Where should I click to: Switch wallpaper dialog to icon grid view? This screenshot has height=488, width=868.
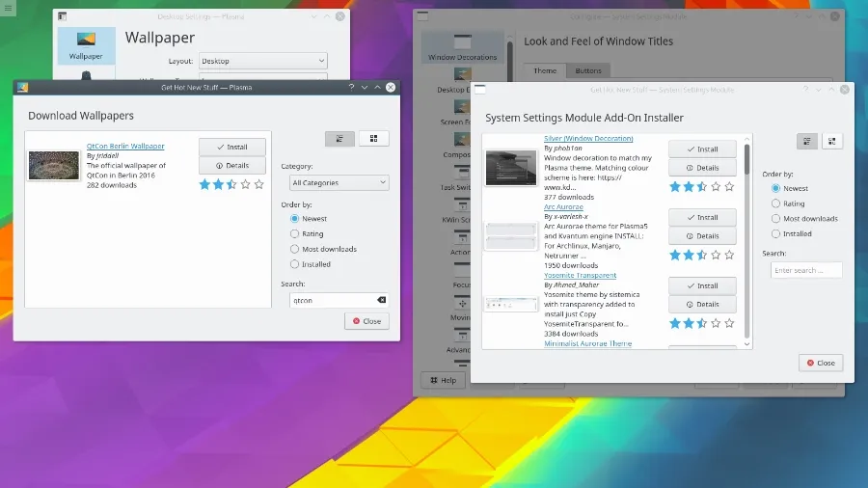point(373,139)
